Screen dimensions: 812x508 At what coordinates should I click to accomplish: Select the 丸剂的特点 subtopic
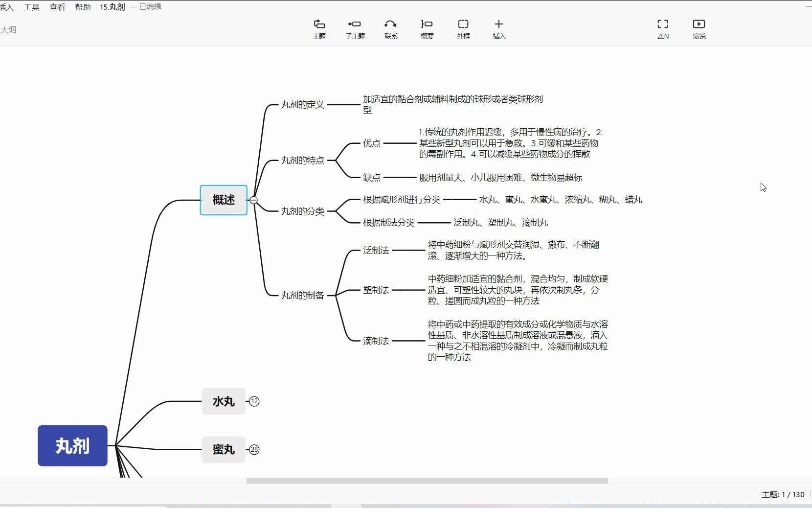(302, 161)
